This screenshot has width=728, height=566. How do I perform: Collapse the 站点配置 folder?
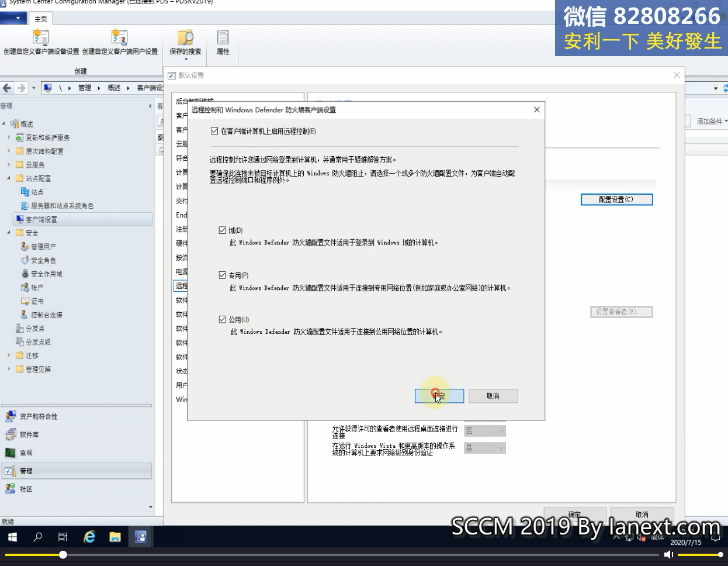pyautogui.click(x=9, y=178)
